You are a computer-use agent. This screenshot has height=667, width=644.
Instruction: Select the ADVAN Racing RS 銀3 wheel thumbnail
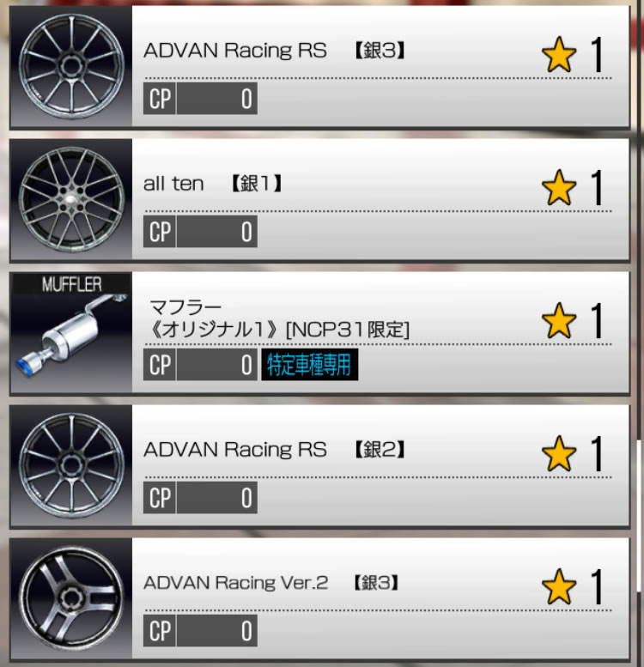(x=71, y=66)
